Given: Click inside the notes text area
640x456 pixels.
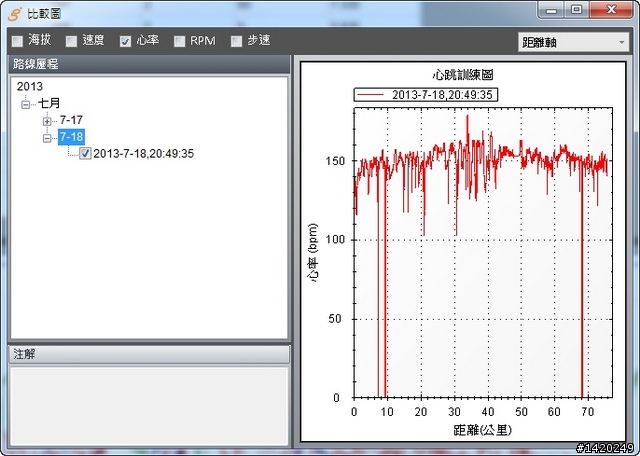Looking at the screenshot, I should 149,406.
